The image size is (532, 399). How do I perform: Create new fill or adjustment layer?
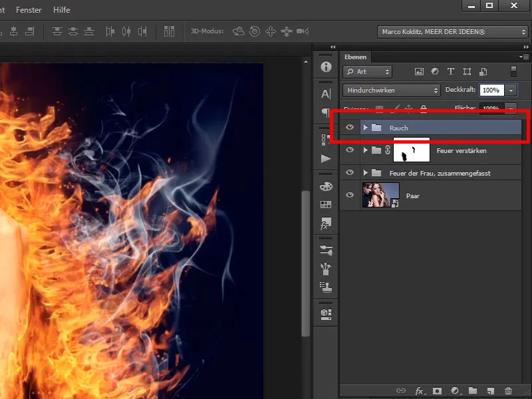pos(456,391)
